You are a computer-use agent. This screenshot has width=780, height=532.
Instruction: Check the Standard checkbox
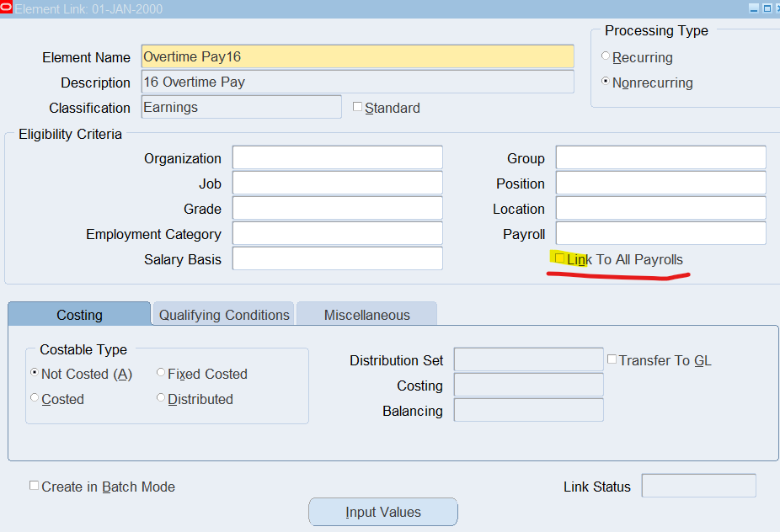[x=357, y=107]
